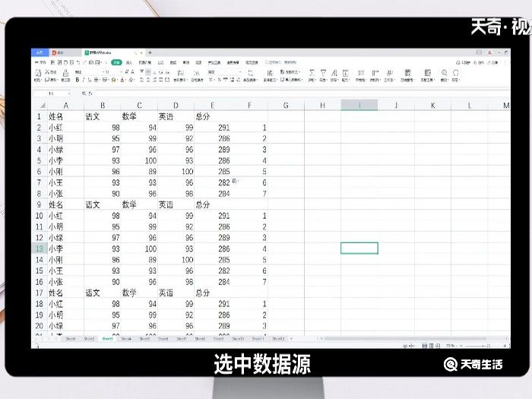Click the merge and center icon
532x399 pixels.
click(180, 73)
